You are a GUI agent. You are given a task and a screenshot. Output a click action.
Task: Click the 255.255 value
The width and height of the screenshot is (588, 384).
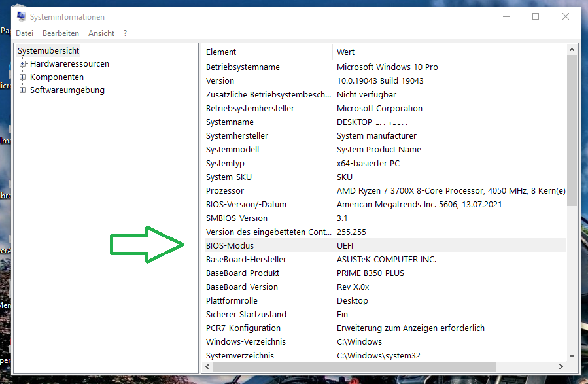[x=351, y=232]
